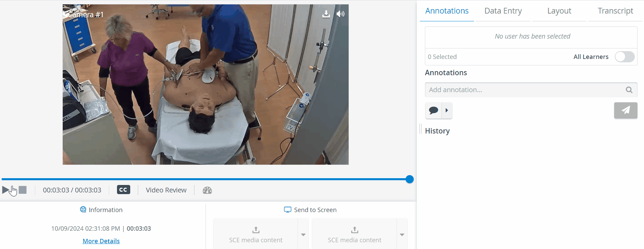Click into the Add annotation field
Screen dimensions: 644x249
524,90
